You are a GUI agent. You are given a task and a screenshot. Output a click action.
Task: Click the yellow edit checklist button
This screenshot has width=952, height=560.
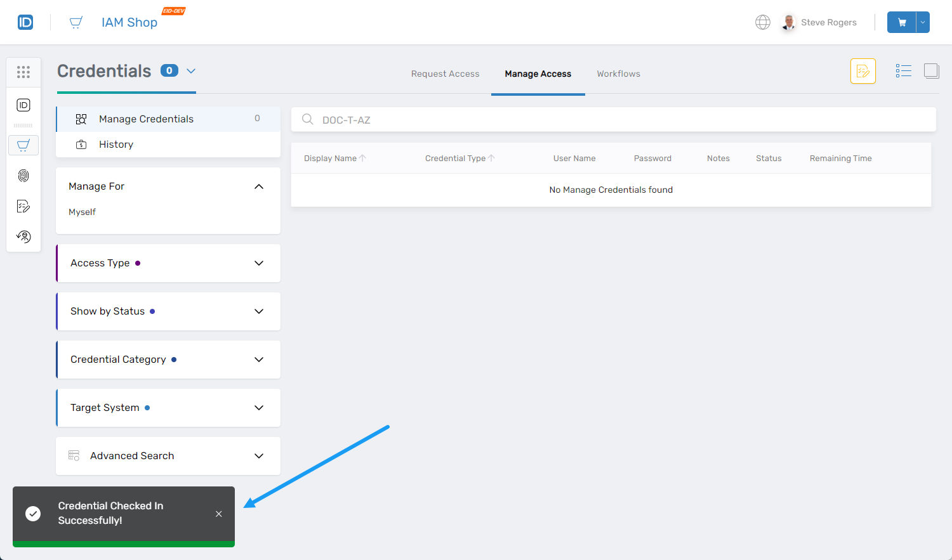pyautogui.click(x=863, y=71)
